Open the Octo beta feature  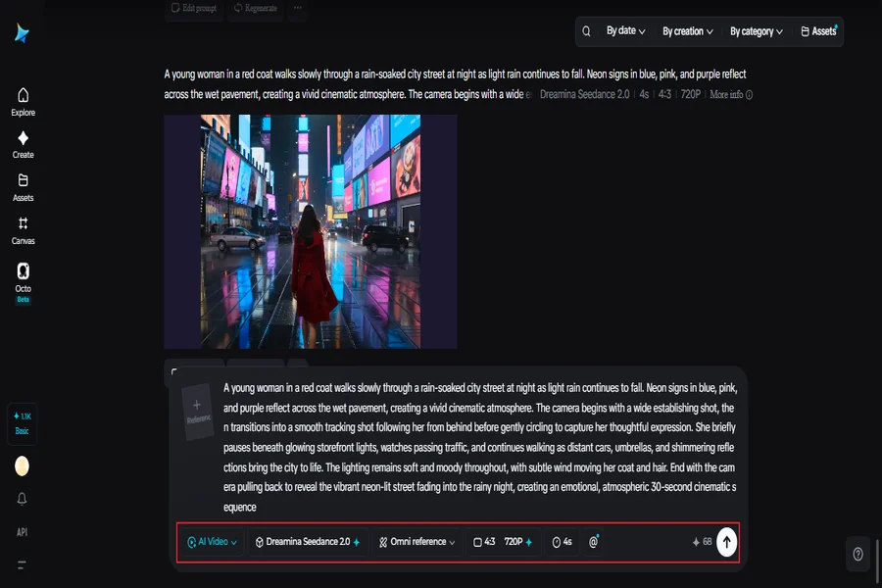pos(24,283)
